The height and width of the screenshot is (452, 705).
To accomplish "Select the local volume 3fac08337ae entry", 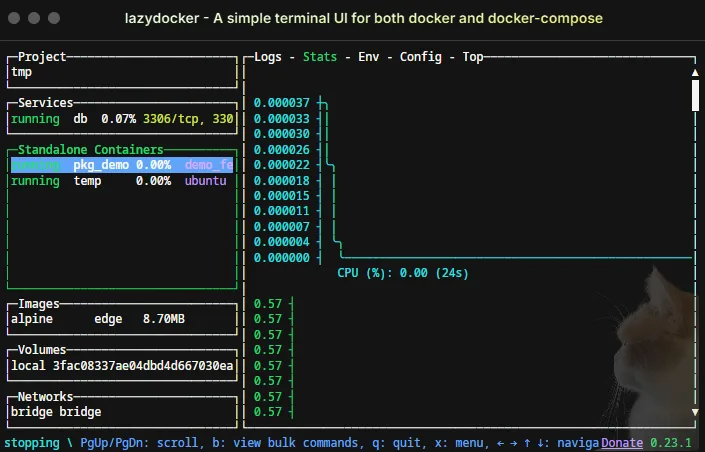I will pos(122,366).
